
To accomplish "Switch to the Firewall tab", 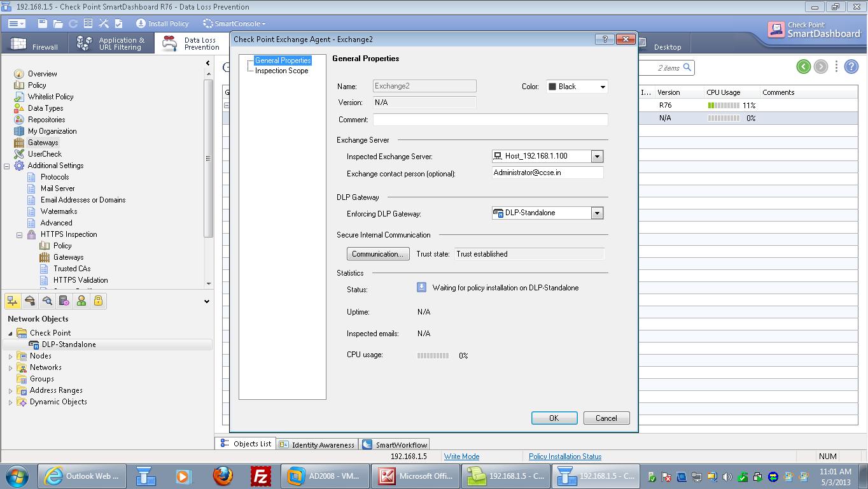I will pos(37,44).
